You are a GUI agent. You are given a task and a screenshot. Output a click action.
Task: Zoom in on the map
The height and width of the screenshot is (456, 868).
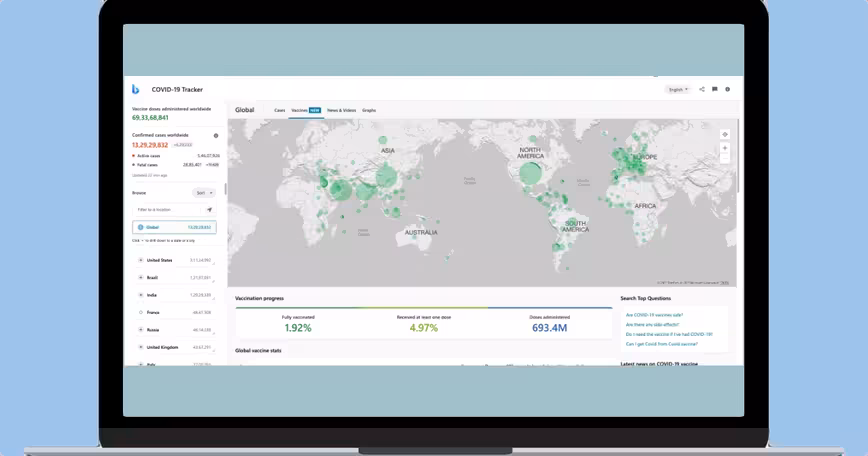[x=725, y=148]
